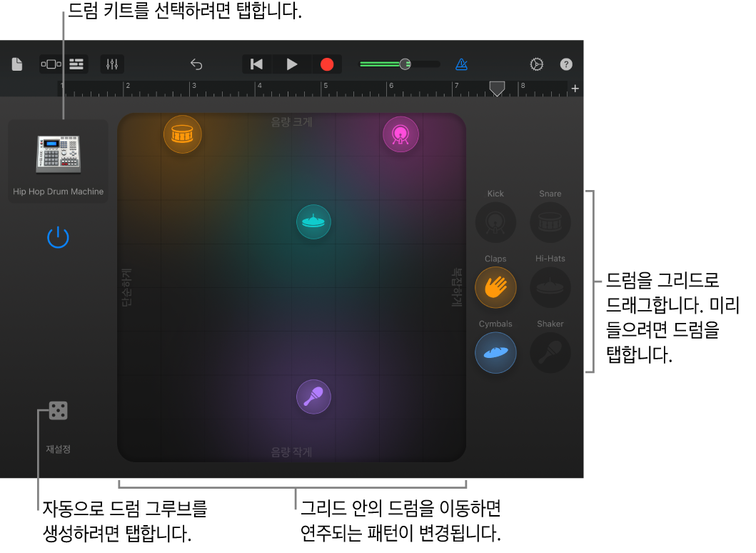Enable the Kick drum pad
This screenshot has height=553, width=756.
click(x=495, y=222)
